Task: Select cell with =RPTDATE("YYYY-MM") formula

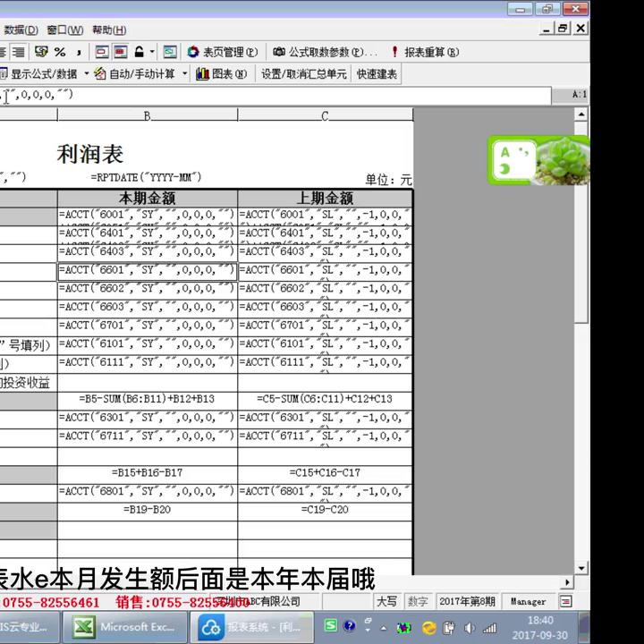Action: coord(146,177)
